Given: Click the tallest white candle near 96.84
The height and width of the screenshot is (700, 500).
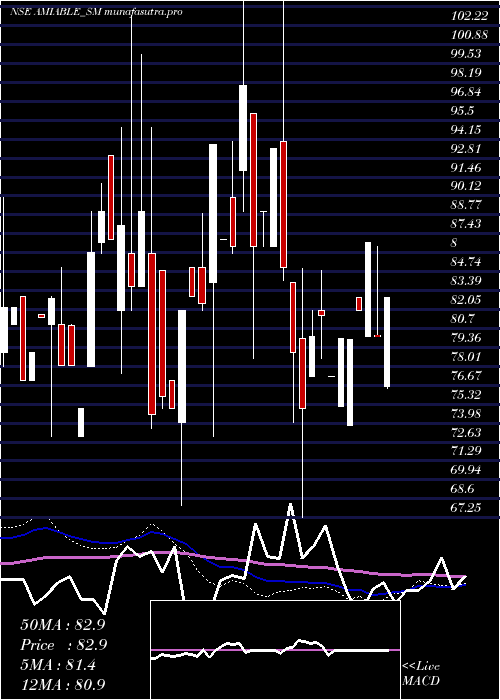Looking at the screenshot, I should tap(243, 128).
